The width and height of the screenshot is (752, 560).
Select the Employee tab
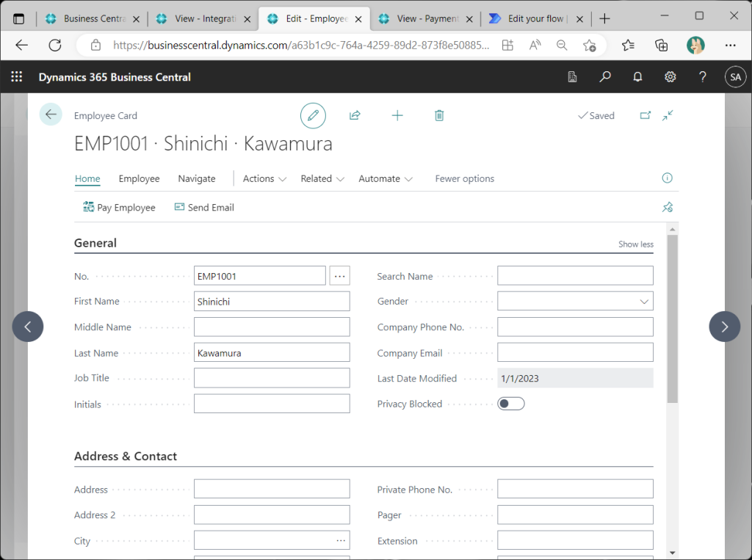[139, 178]
